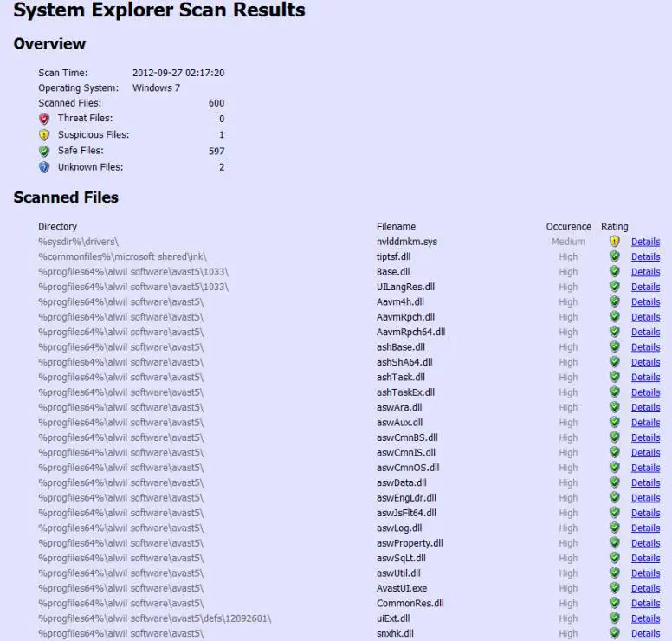Open Details link for Base.dll
Viewport: 672px width, 641px height.
645,272
